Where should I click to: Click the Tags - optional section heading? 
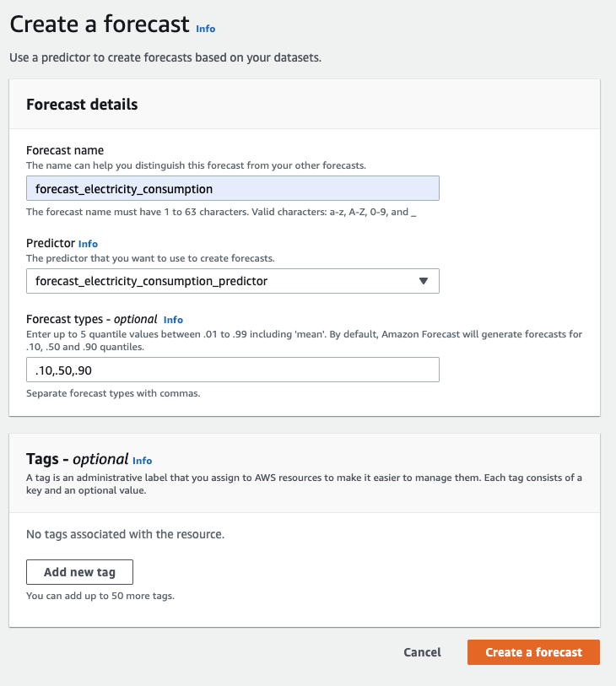point(78,459)
